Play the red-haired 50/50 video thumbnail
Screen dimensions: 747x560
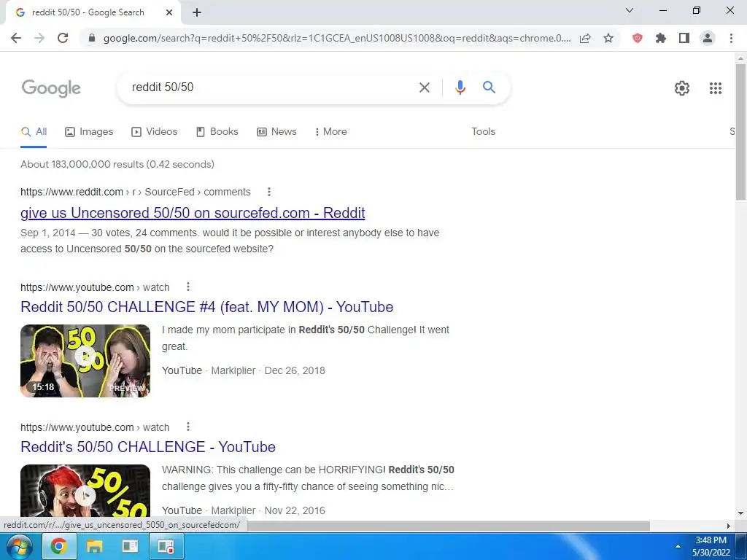coord(85,491)
